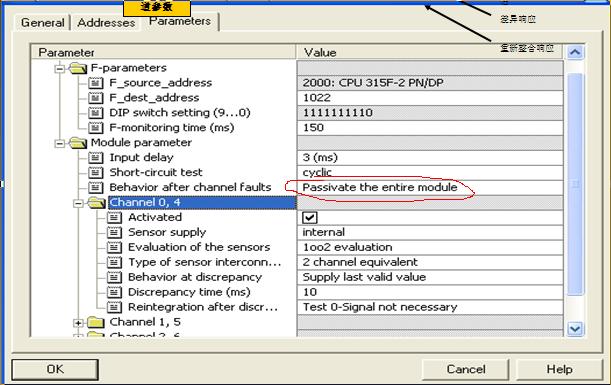Click the Value column header
This screenshot has height=385, width=611.
pos(430,52)
